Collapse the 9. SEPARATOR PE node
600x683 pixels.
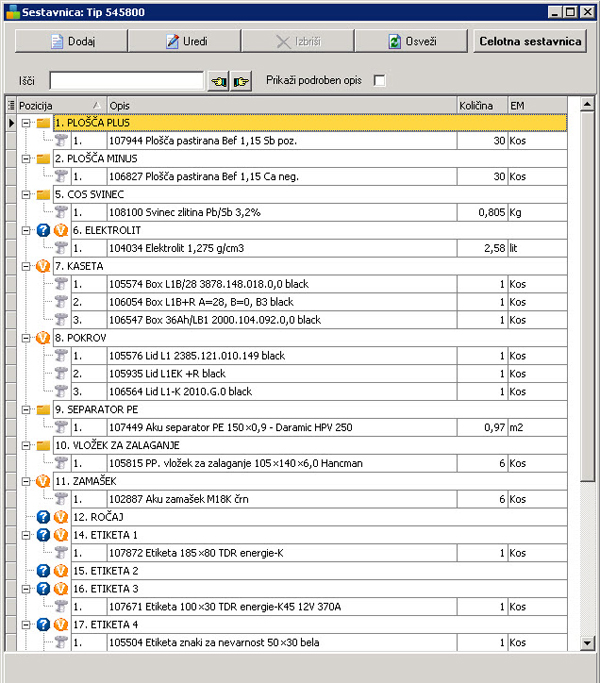pos(26,409)
